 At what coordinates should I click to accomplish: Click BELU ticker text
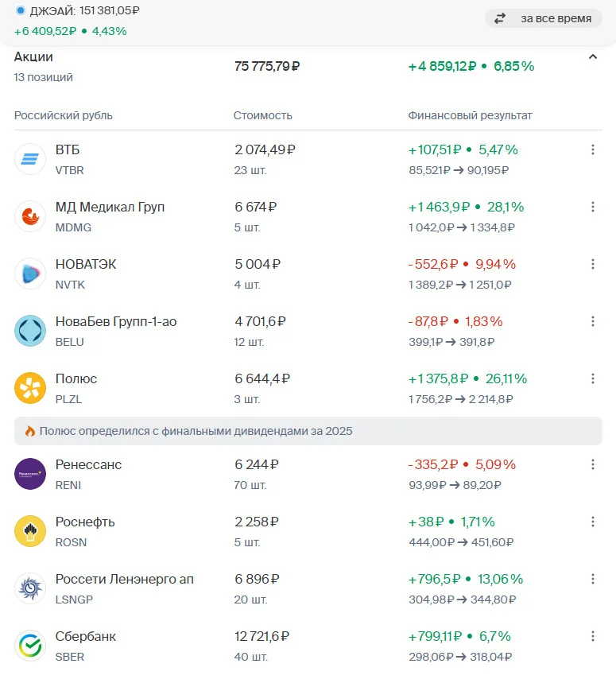[x=70, y=342]
